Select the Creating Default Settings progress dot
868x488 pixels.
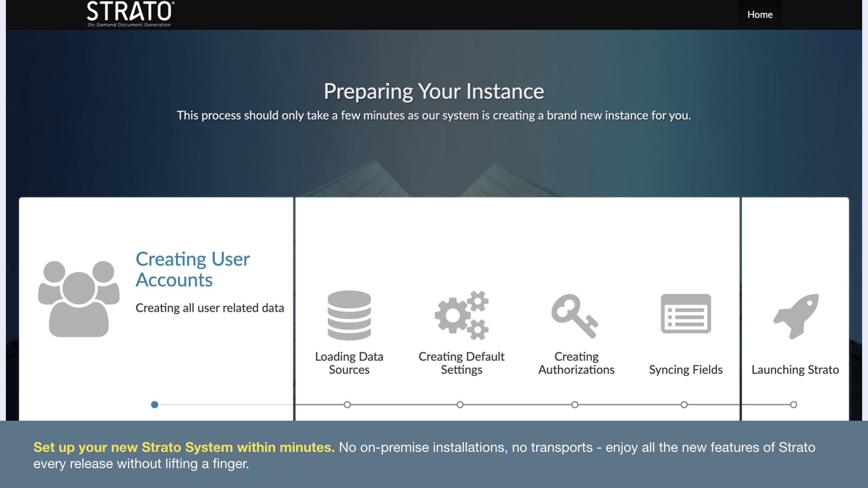coord(460,404)
